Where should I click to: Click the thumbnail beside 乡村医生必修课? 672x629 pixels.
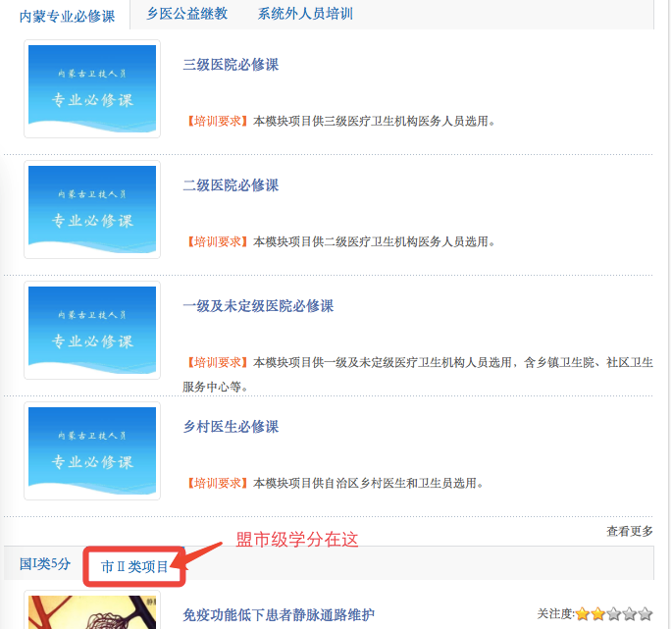click(x=92, y=450)
